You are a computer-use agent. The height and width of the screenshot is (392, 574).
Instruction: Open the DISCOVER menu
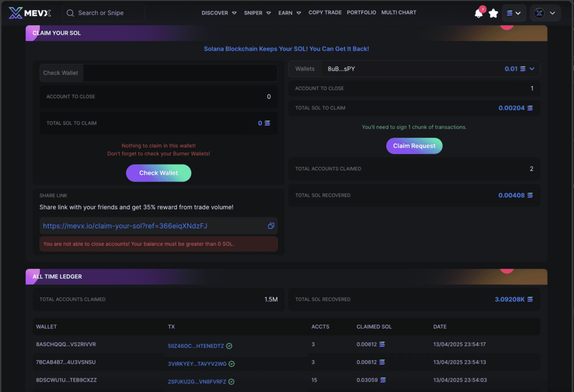[x=219, y=13]
